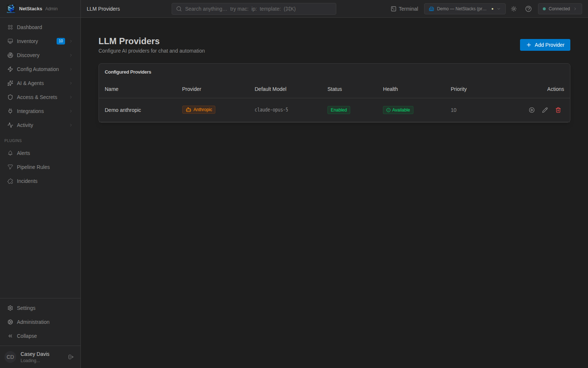Expand Config Automation chevron

click(71, 69)
